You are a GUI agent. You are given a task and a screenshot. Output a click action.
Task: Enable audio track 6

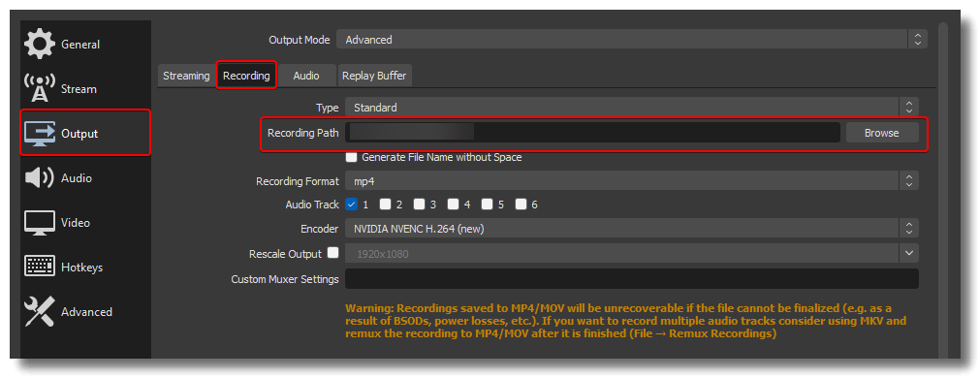pyautogui.click(x=522, y=204)
